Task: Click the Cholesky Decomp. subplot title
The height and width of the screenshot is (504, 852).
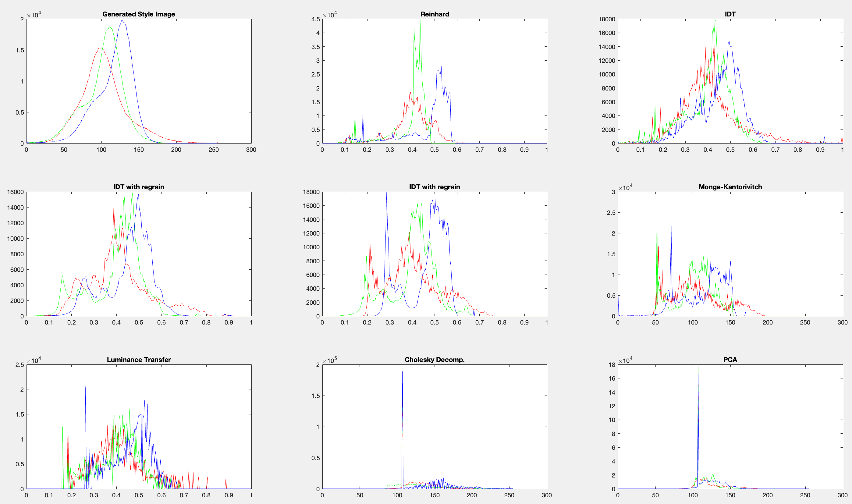Action: pos(434,360)
